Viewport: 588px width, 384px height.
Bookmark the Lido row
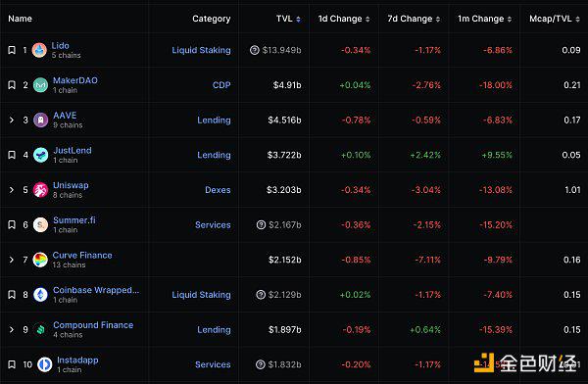click(x=12, y=50)
